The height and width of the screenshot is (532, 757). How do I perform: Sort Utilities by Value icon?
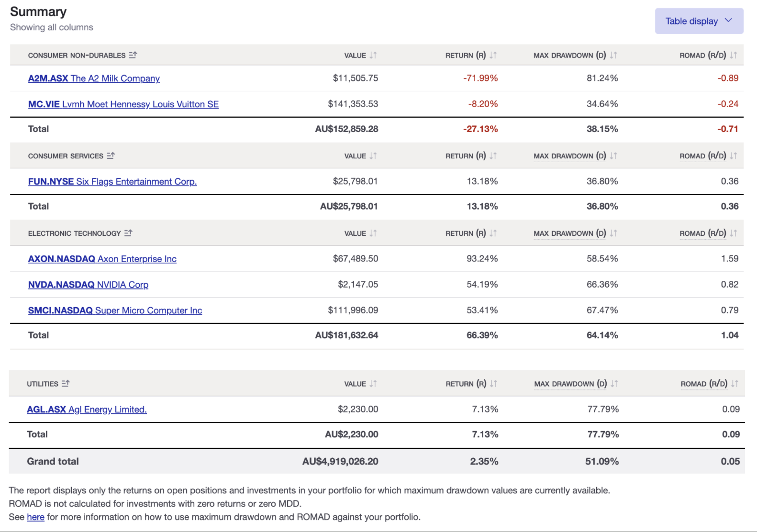(x=373, y=383)
